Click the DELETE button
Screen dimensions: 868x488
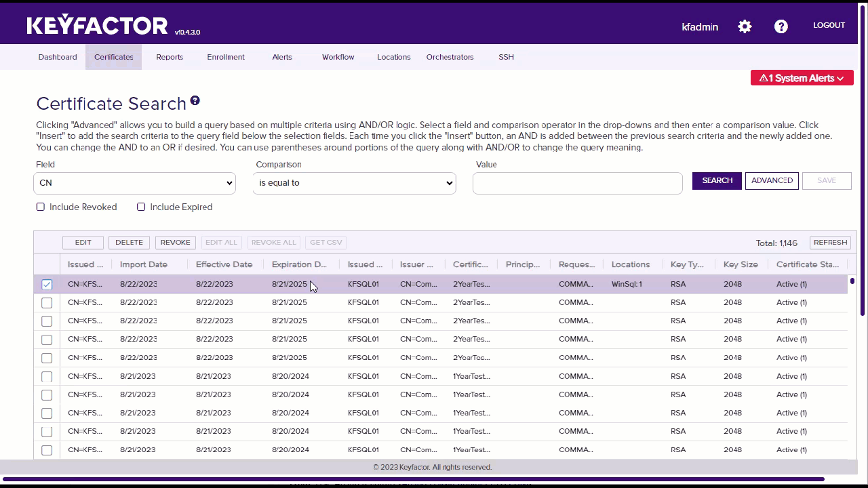coord(129,242)
